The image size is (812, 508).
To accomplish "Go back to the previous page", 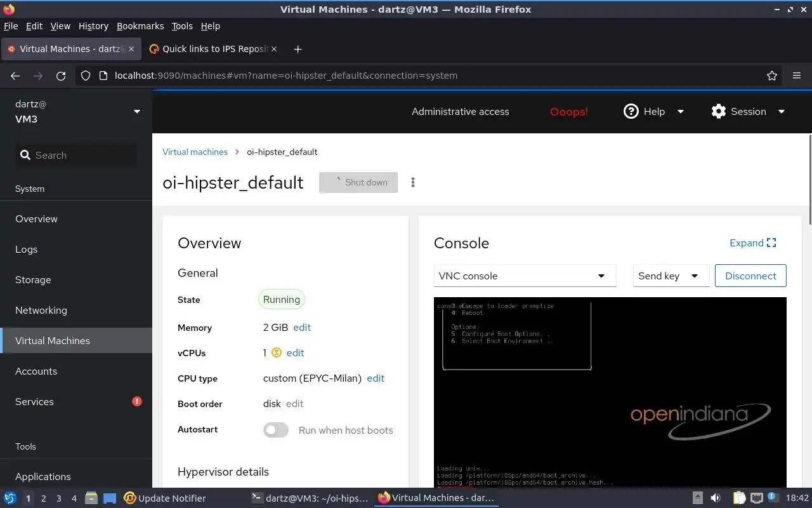I will (15, 76).
